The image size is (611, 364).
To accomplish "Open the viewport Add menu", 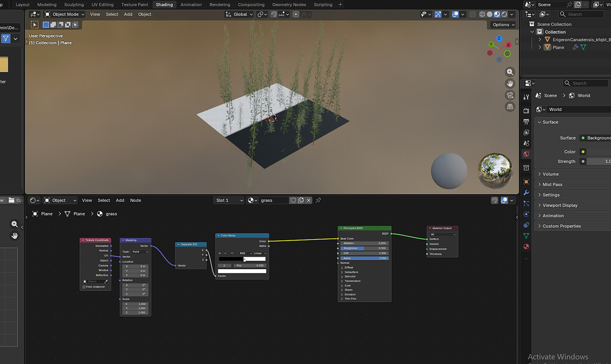I will tap(128, 14).
